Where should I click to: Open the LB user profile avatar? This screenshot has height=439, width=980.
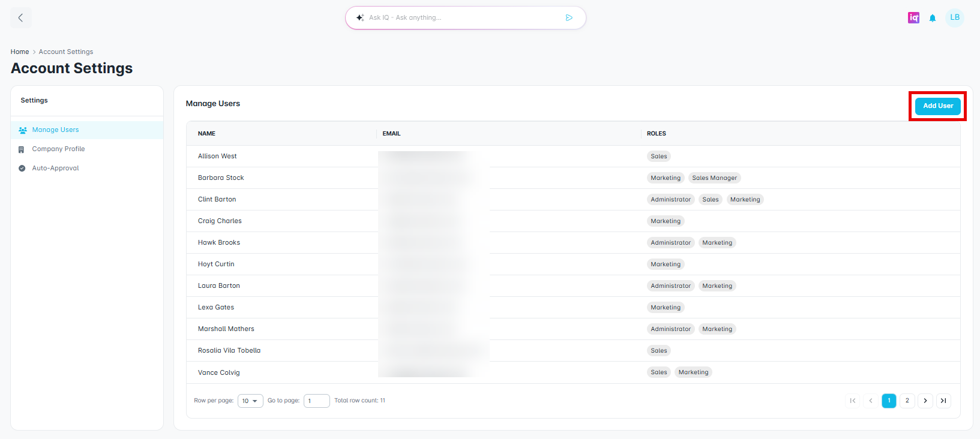pos(954,18)
